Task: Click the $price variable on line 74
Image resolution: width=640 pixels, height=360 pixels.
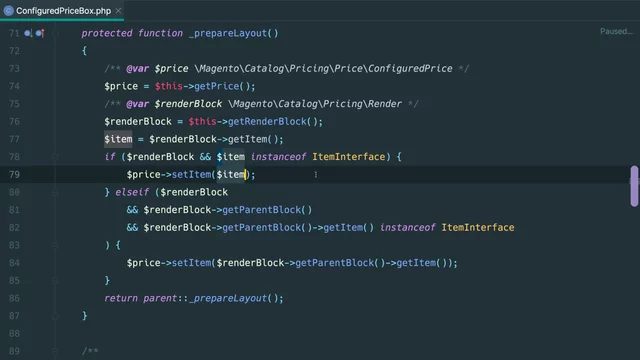Action: tap(121, 86)
